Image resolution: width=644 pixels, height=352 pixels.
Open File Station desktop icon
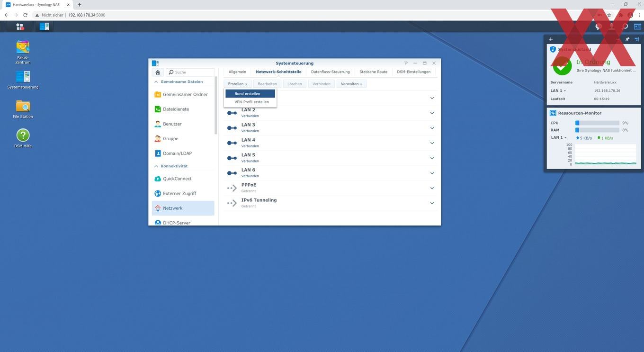23,109
